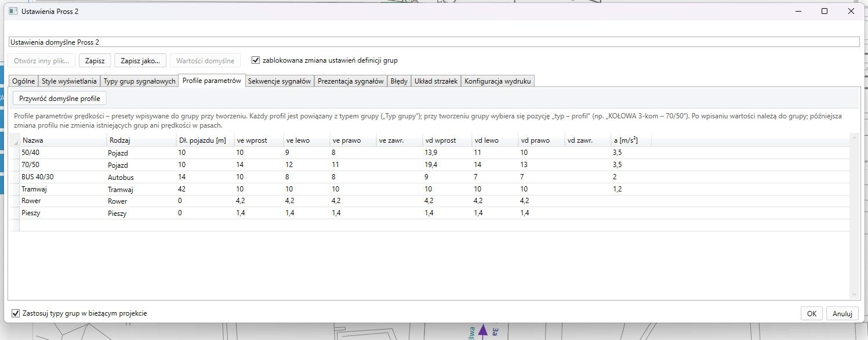Screen dimensions: 868x340
Task: Click the ve wprost column header
Action: click(x=259, y=140)
